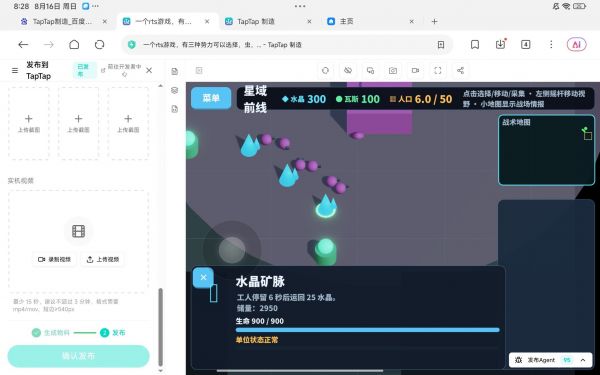Take a screenshot with the camera icon
The image size is (600, 375).
click(x=393, y=70)
